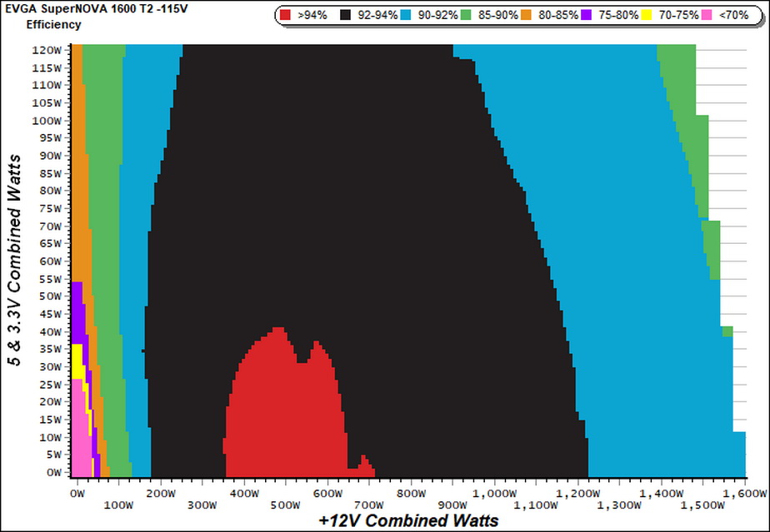
Task: Click the '700W' x-axis label
Action: [369, 505]
